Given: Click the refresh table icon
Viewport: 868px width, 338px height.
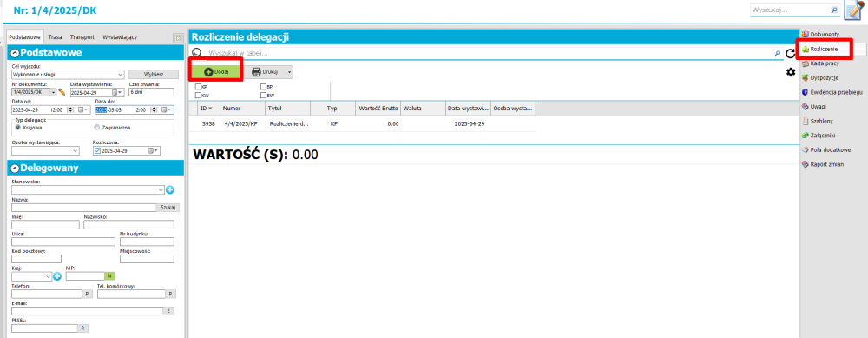Looking at the screenshot, I should [791, 54].
